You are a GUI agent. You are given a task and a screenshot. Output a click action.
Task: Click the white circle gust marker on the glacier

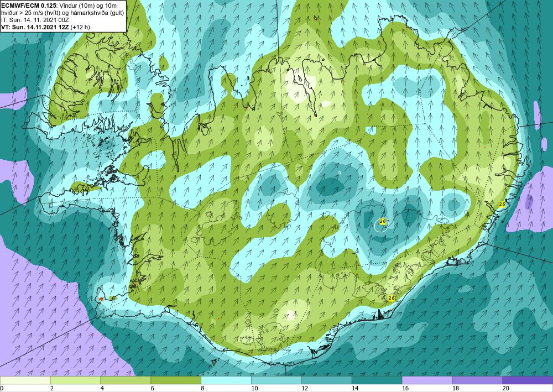[381, 225]
